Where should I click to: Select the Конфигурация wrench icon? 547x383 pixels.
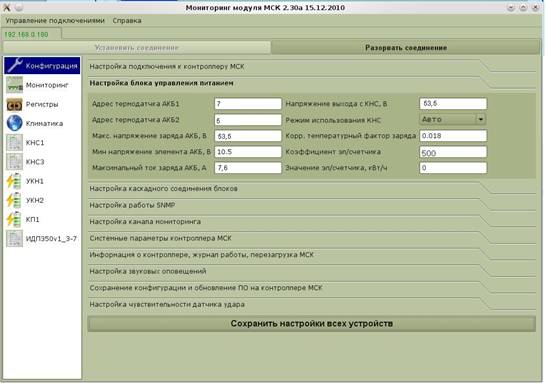(x=15, y=66)
